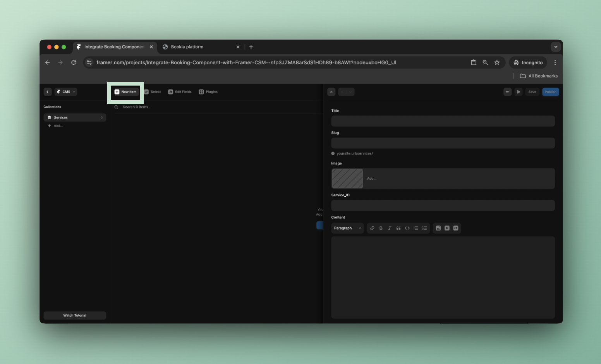Open Edit Fields for the collection
This screenshot has width=601, height=364.
[x=180, y=92]
